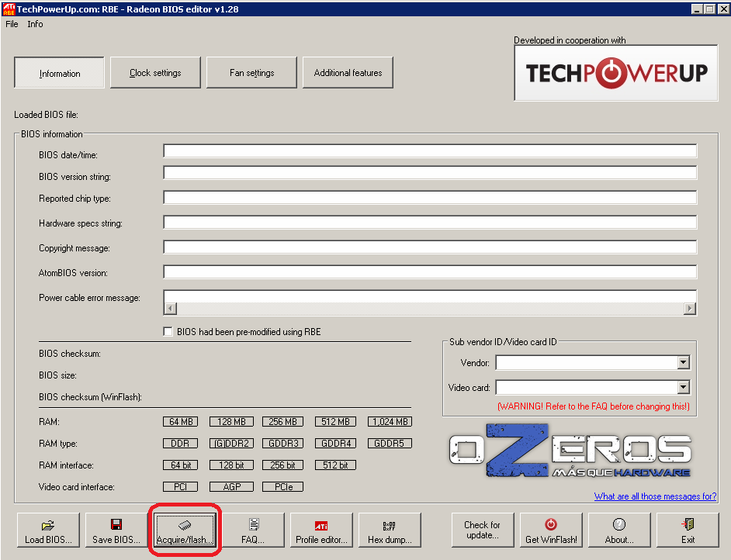Click the AGP video card interface indicator
Image resolution: width=731 pixels, height=560 pixels.
point(231,487)
